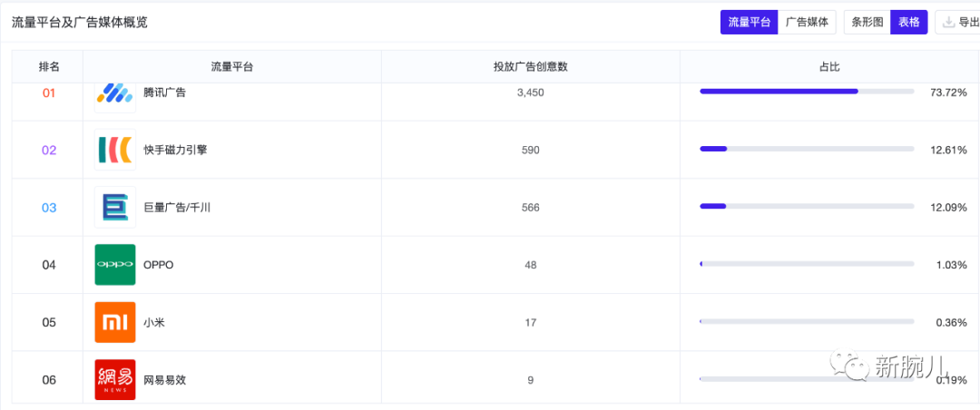Switch to the 广告媒体 tab

[x=807, y=23]
